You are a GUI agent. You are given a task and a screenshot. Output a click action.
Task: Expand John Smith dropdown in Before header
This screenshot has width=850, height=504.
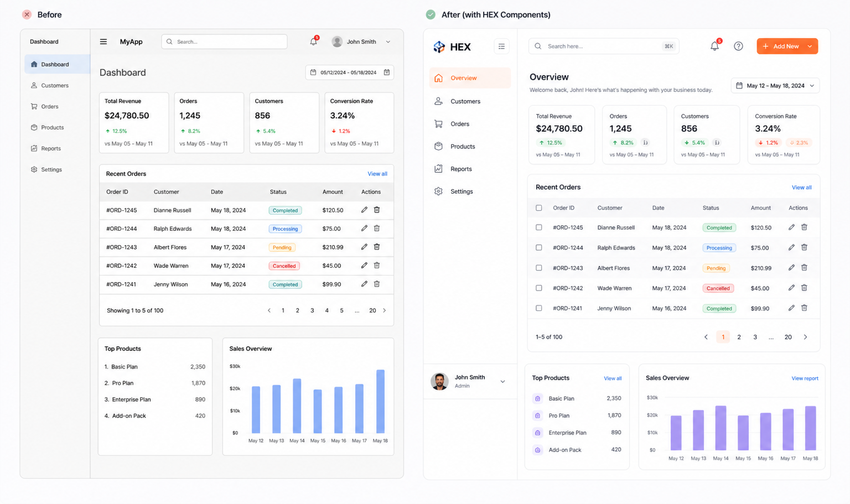pos(388,42)
